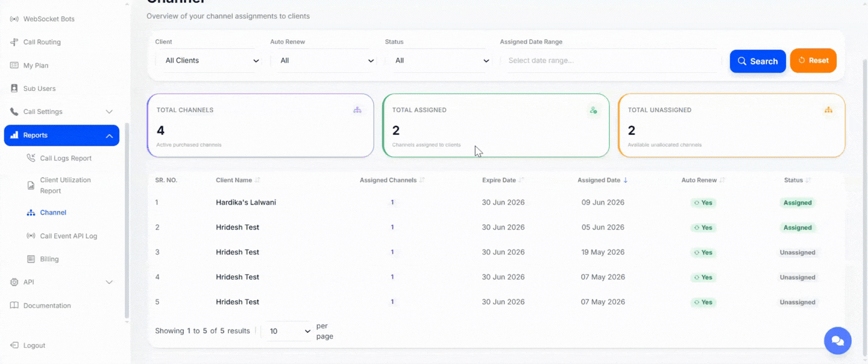Collapse the Reports menu chevron

point(109,136)
